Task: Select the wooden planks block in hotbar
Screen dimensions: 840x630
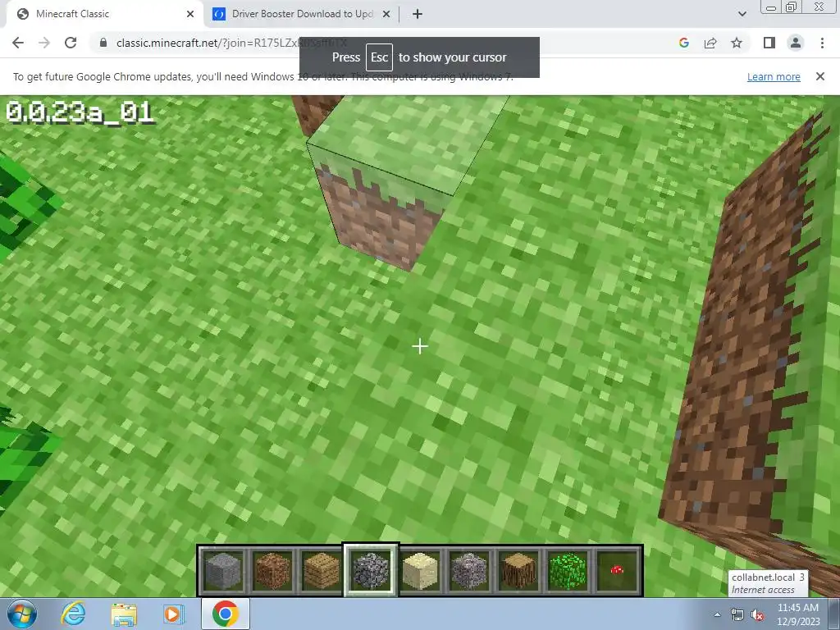Action: pyautogui.click(x=322, y=571)
